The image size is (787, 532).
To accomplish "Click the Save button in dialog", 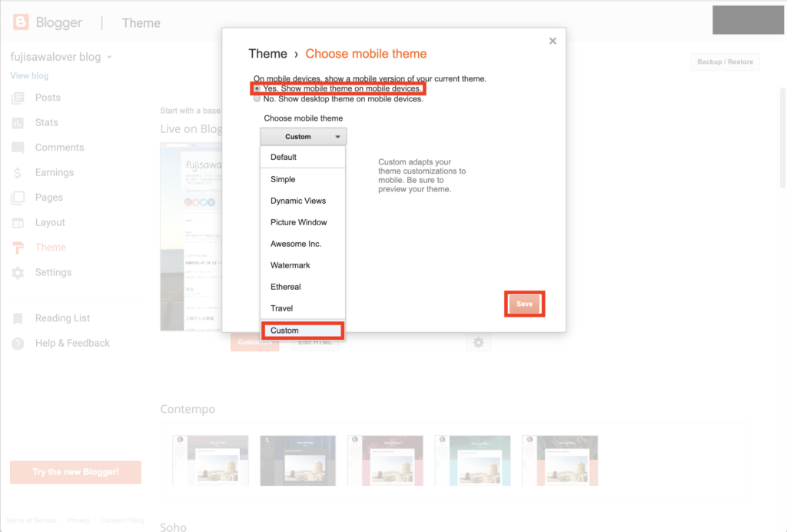I will click(x=524, y=304).
